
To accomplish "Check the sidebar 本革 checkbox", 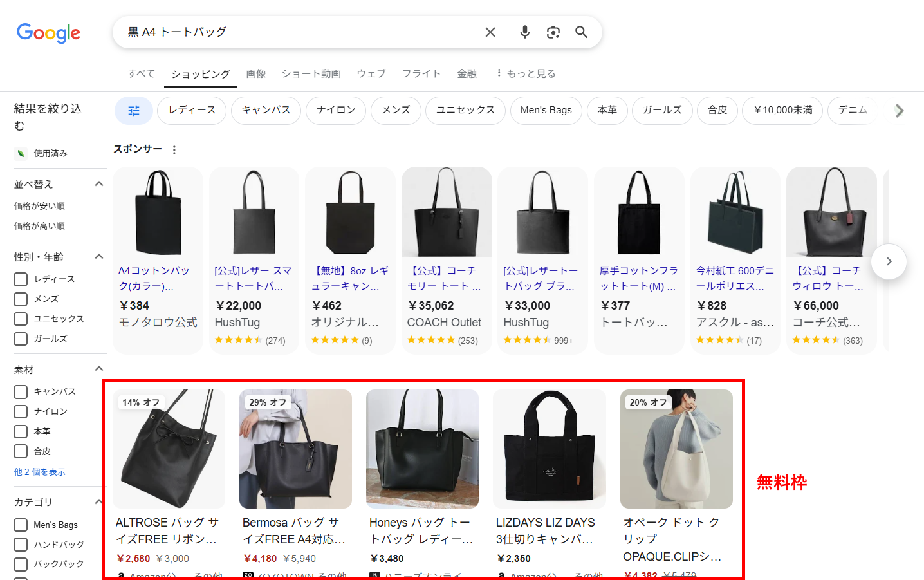I will tap(21, 432).
